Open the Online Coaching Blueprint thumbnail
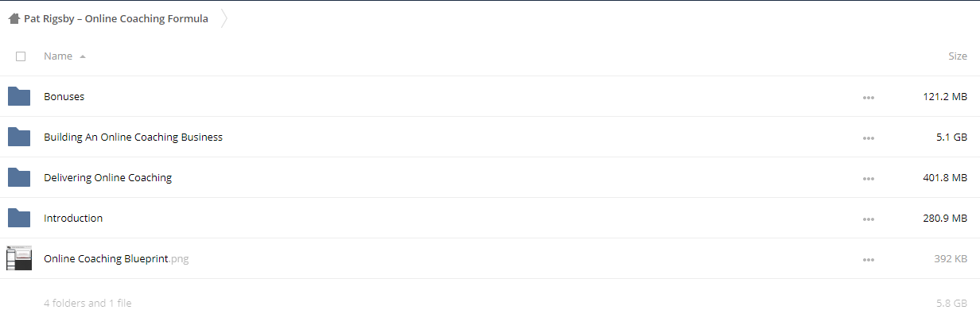 point(19,258)
